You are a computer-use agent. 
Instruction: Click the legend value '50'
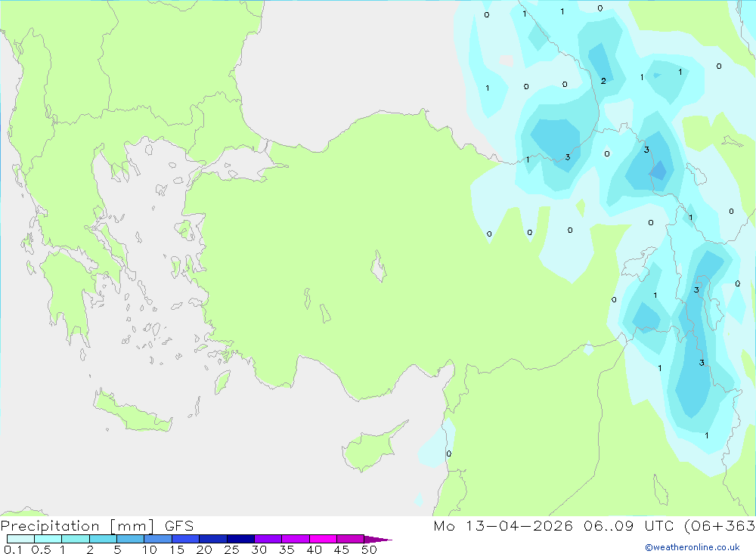click(x=369, y=549)
